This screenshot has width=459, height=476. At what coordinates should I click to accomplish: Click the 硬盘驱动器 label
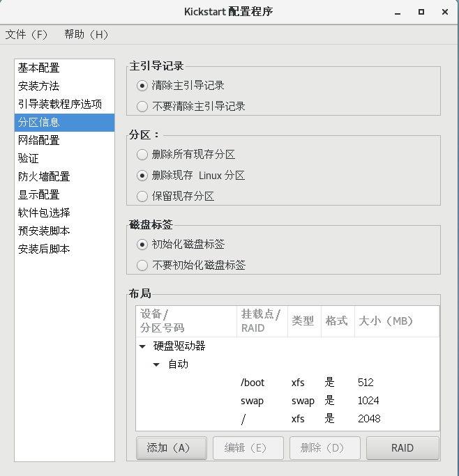tap(179, 346)
